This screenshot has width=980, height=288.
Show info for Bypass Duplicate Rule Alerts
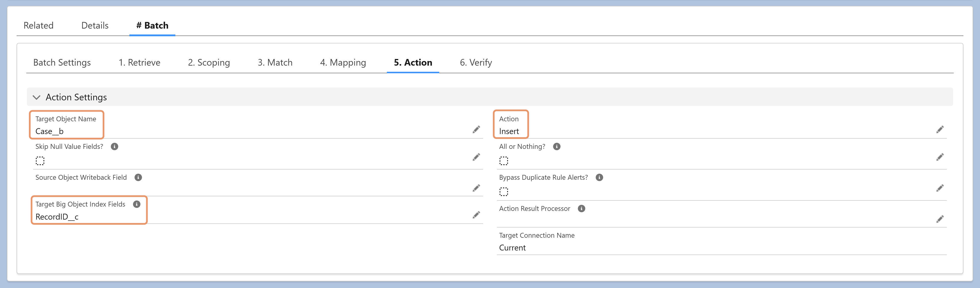tap(599, 177)
